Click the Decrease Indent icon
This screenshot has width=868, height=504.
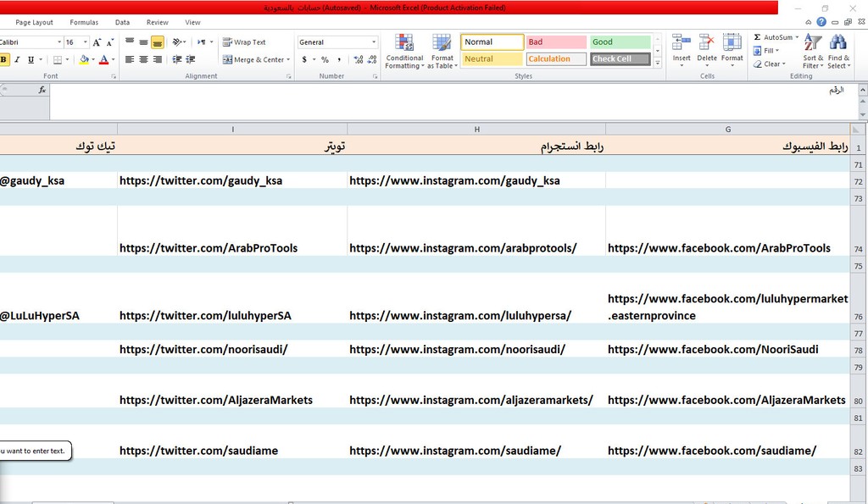tap(177, 60)
